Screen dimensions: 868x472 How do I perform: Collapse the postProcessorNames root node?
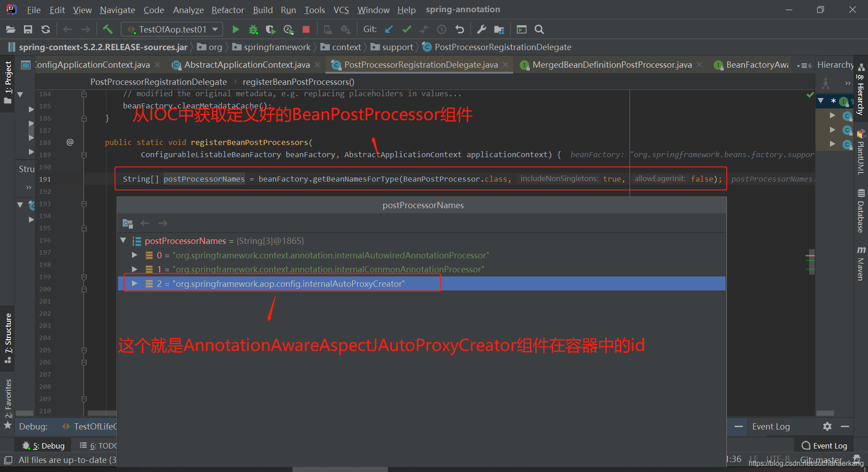click(x=123, y=241)
